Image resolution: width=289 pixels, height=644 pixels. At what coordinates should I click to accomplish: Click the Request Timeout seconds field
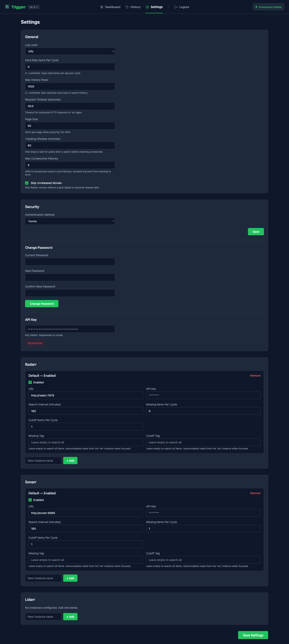(x=70, y=106)
